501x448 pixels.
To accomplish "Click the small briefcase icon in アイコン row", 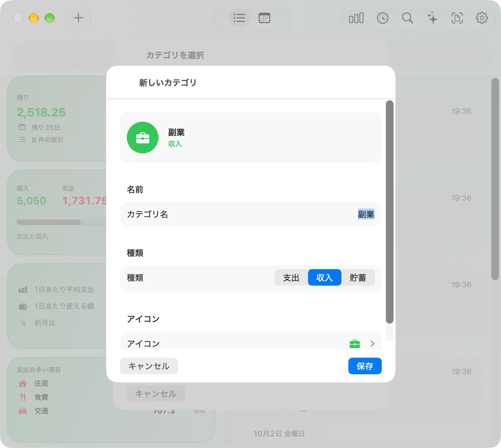I will point(355,344).
